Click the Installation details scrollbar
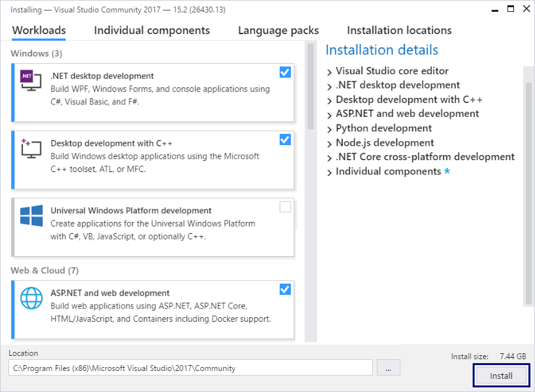Viewport: 535px width, 392px height. [528, 193]
